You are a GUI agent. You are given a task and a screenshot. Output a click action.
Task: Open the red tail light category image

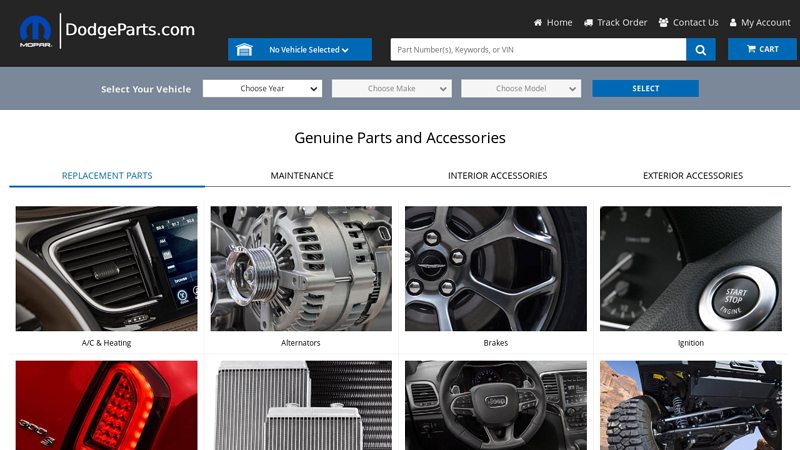click(107, 406)
